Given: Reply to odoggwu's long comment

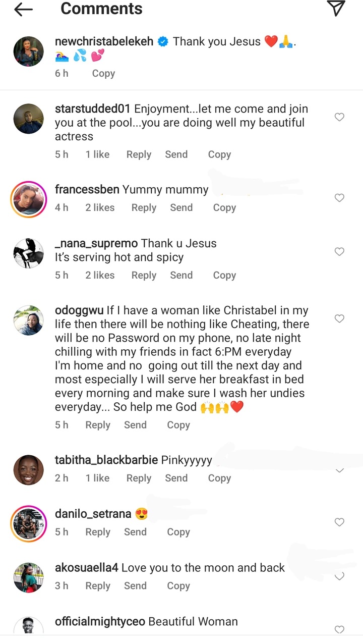Looking at the screenshot, I should pos(98,425).
